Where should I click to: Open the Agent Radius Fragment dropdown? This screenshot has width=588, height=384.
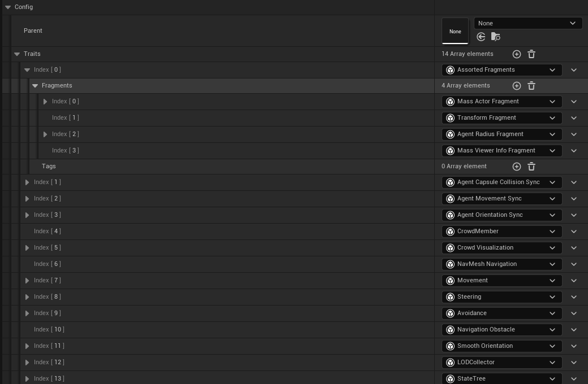[x=501, y=134]
